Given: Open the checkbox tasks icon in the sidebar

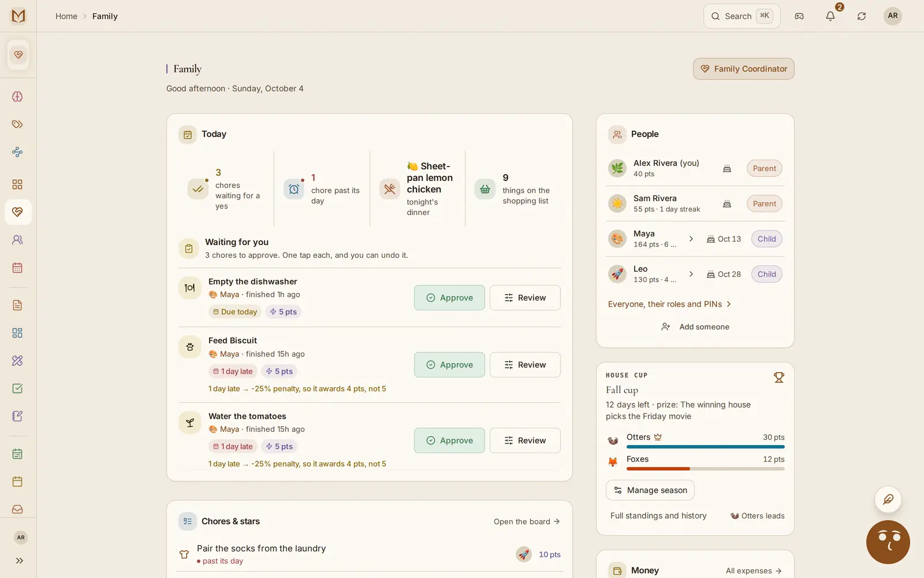Looking at the screenshot, I should [x=17, y=388].
